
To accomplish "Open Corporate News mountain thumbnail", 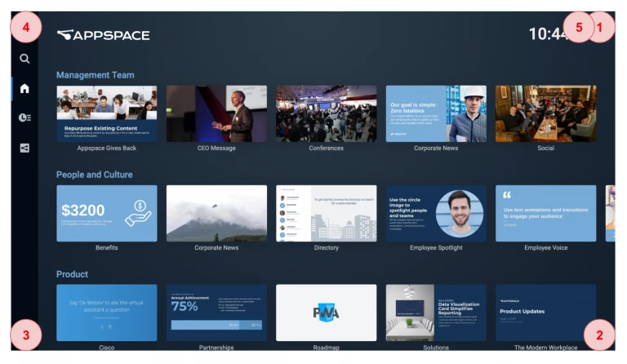I will [x=216, y=213].
